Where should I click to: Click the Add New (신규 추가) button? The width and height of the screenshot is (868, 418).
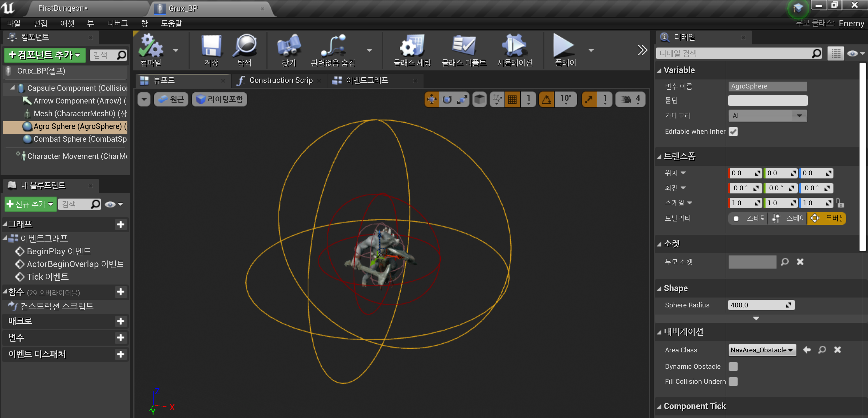click(x=31, y=204)
